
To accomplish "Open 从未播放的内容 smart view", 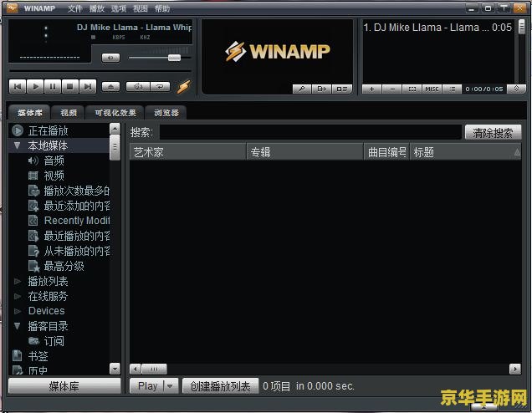I will tap(69, 251).
